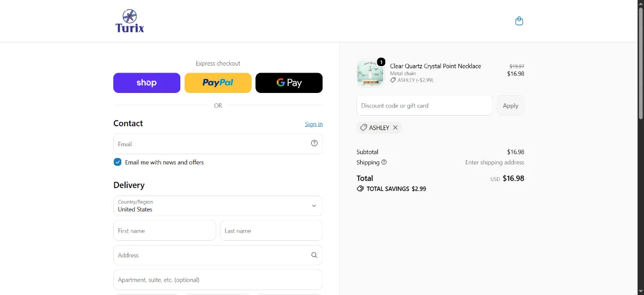Click the quantity badge on product image

coord(381,62)
